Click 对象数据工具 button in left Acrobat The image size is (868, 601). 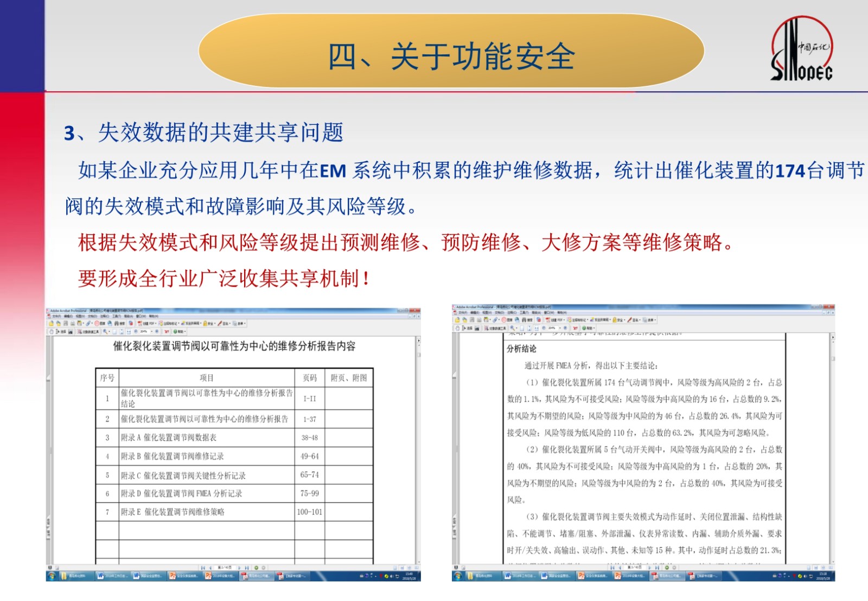(88, 332)
